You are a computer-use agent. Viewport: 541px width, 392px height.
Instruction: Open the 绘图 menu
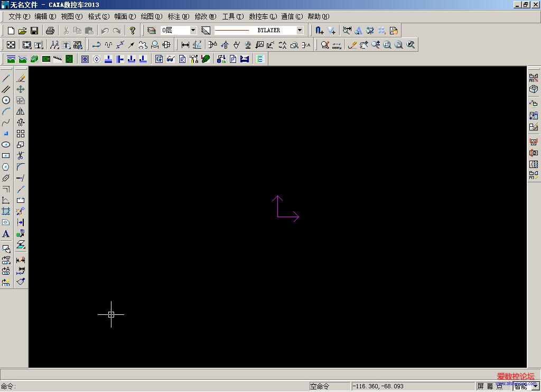click(151, 16)
